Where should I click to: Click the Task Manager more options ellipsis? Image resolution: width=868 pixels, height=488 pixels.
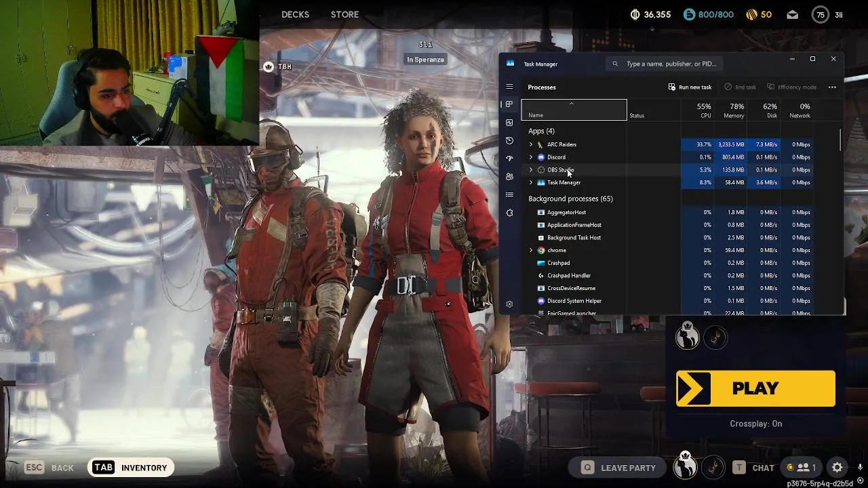pyautogui.click(x=832, y=87)
